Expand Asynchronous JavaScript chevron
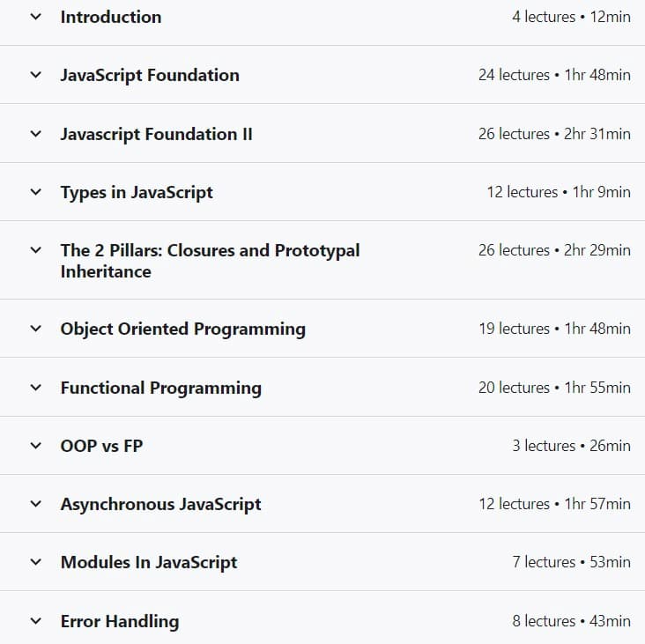645x644 pixels. pos(36,504)
